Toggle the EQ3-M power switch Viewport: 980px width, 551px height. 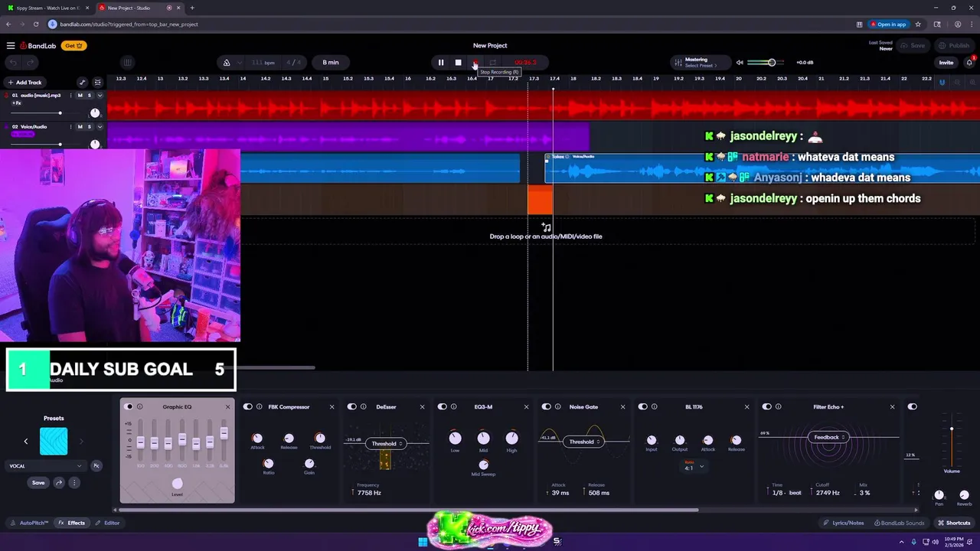pos(443,406)
